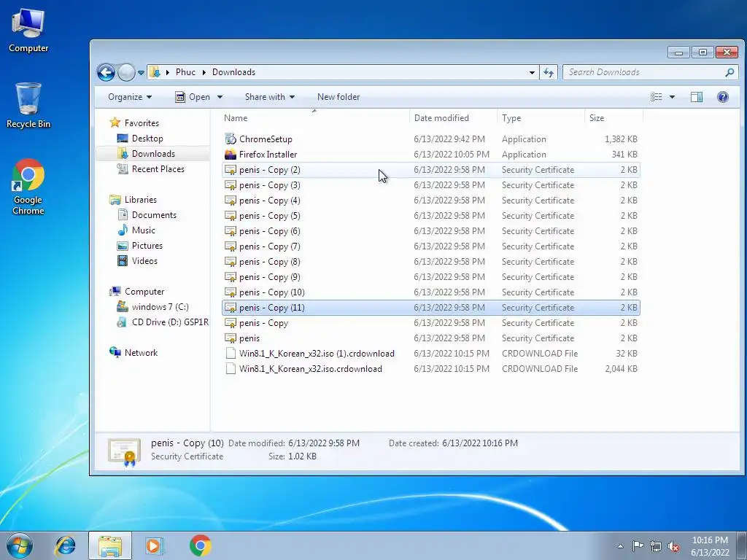
Task: Select the Recycle Bin desktop icon
Action: tap(28, 106)
